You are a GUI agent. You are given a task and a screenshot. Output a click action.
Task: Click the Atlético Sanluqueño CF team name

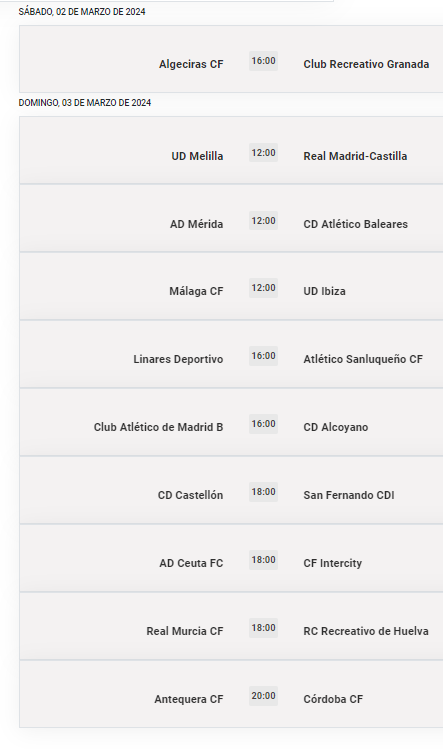tap(363, 359)
